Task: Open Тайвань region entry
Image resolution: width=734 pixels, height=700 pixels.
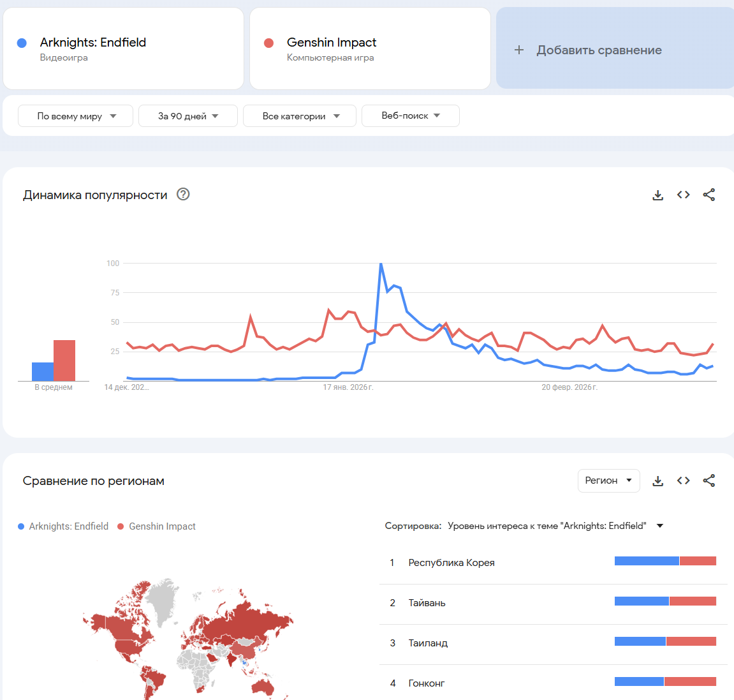Action: coord(427,603)
